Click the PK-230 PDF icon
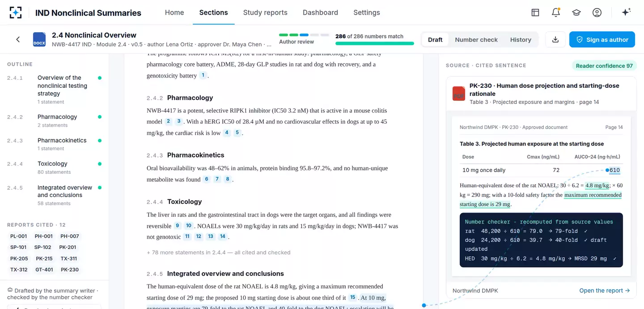Image resolution: width=644 pixels, height=309 pixels. pos(459,93)
